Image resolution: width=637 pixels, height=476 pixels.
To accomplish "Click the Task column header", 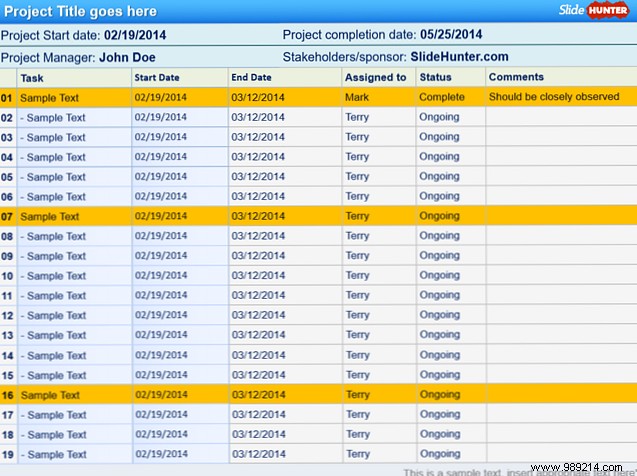I will [32, 77].
